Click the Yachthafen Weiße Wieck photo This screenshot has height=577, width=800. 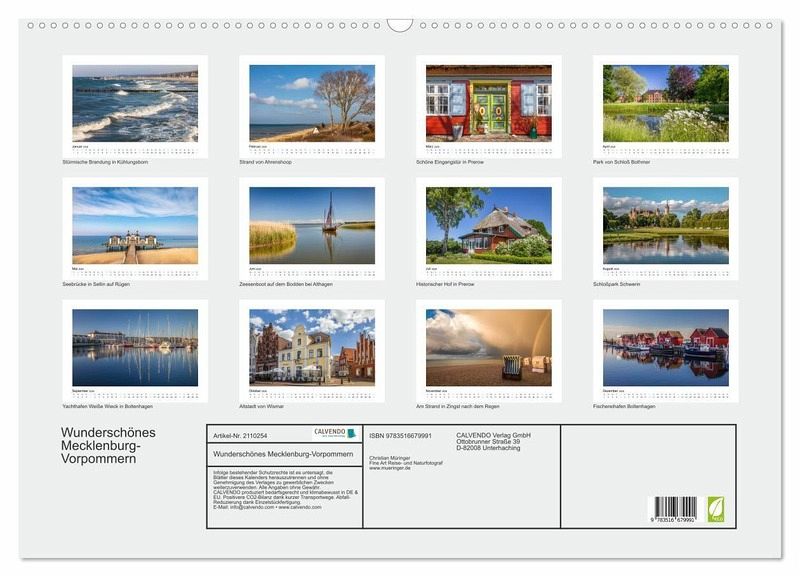coord(135,347)
